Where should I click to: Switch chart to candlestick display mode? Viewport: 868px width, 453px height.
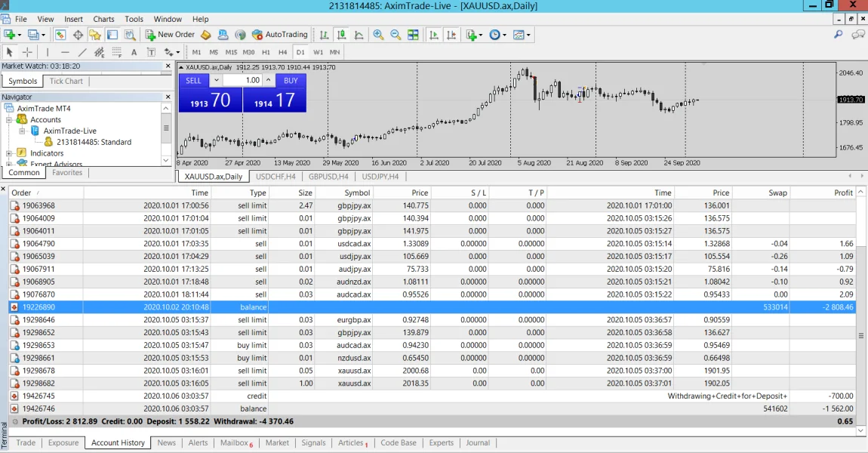pos(341,35)
